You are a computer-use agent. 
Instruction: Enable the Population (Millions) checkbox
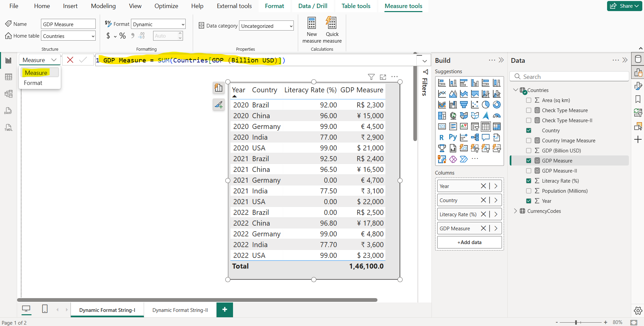coord(528,191)
